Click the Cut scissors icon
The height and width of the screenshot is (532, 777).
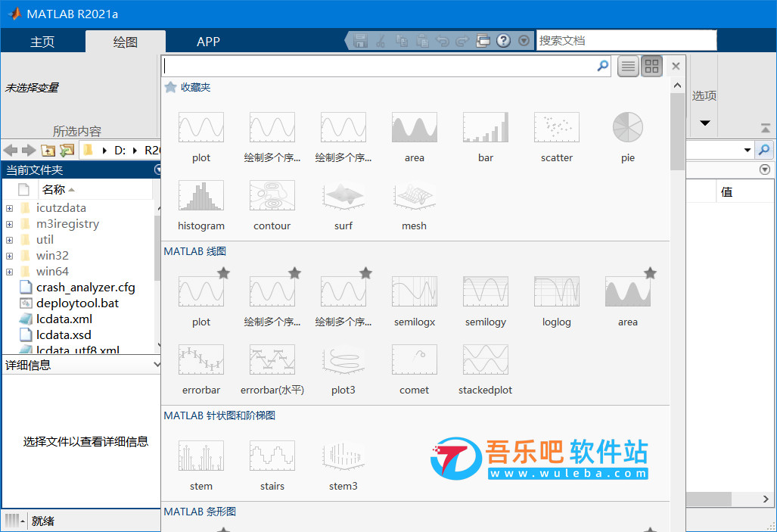tap(381, 41)
